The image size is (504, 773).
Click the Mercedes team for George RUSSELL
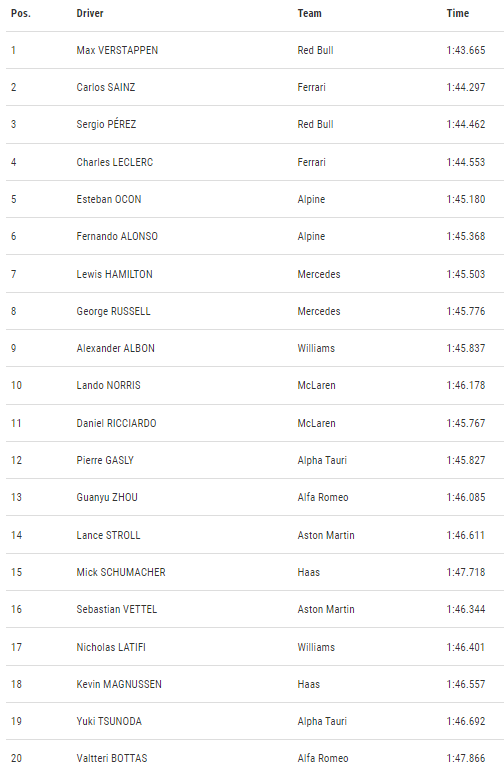coord(319,311)
